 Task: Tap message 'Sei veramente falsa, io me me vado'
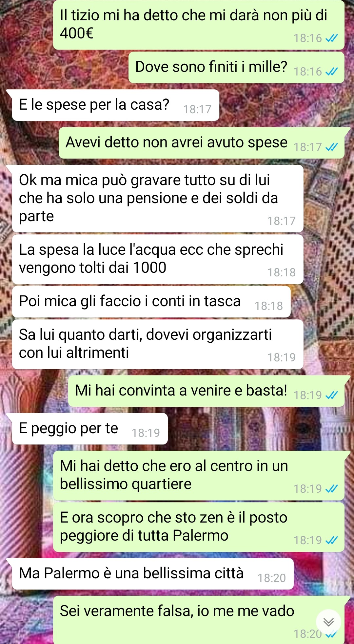tap(199, 620)
